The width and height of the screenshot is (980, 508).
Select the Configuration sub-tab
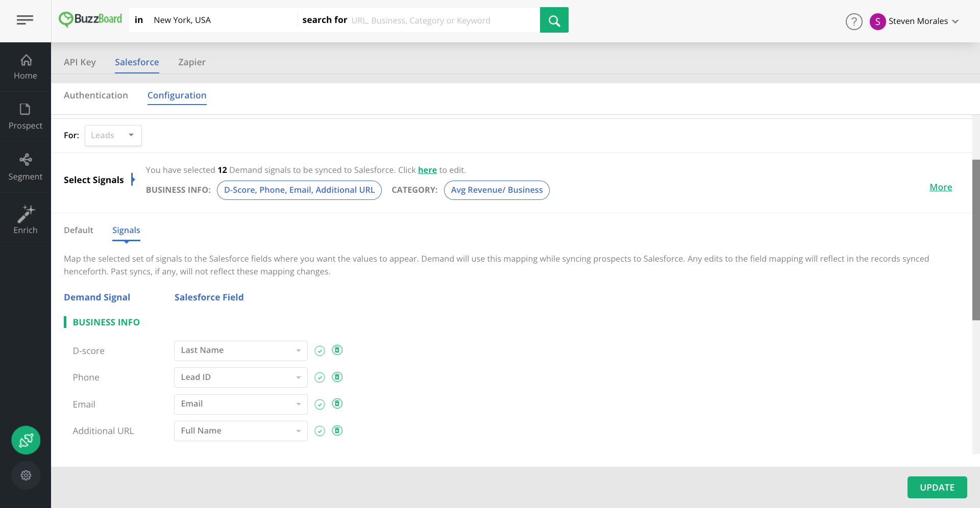tap(177, 95)
